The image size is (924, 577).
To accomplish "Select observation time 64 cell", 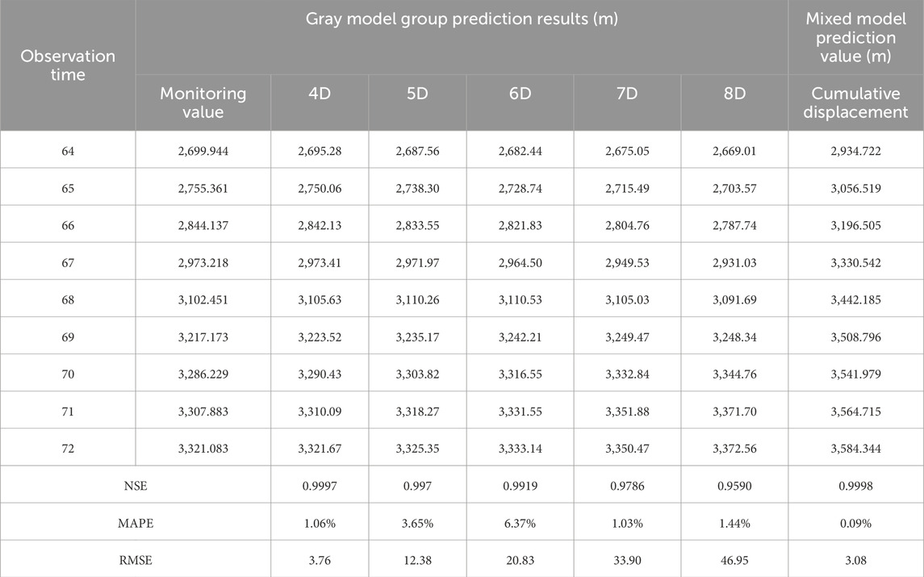I will pos(68,151).
